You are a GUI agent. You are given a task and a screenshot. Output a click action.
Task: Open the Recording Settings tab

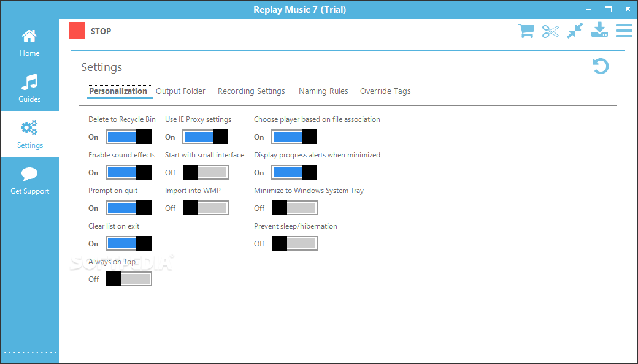click(x=252, y=91)
